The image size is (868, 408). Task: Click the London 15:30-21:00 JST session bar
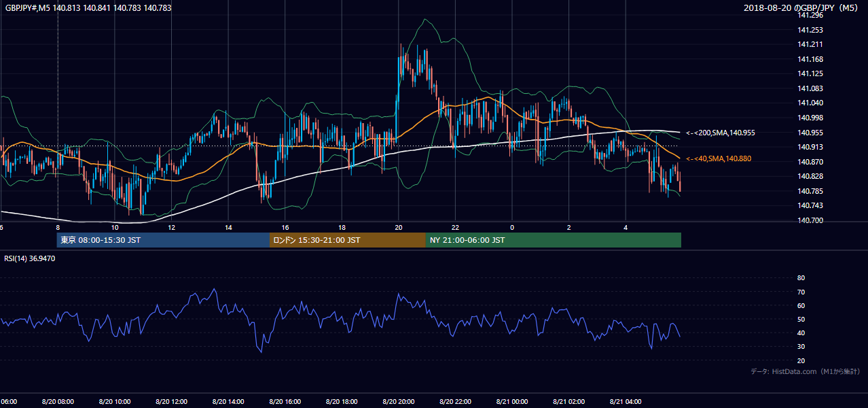point(348,240)
